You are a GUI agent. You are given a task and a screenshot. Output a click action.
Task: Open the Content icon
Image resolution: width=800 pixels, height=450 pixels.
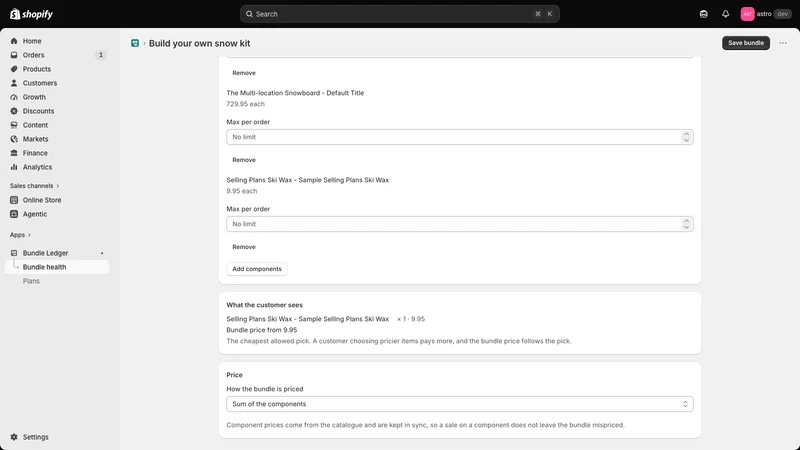(14, 125)
